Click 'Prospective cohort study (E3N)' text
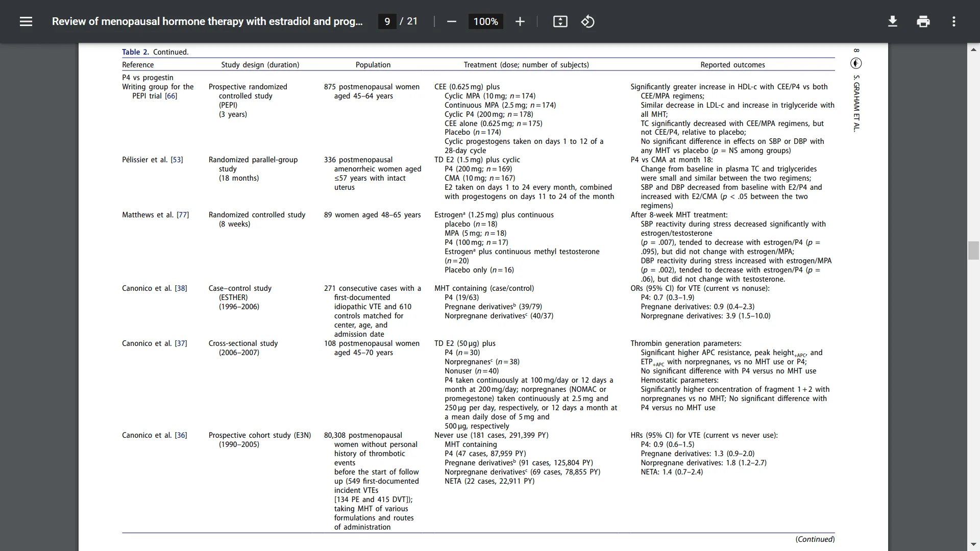This screenshot has height=551, width=980. point(260,435)
